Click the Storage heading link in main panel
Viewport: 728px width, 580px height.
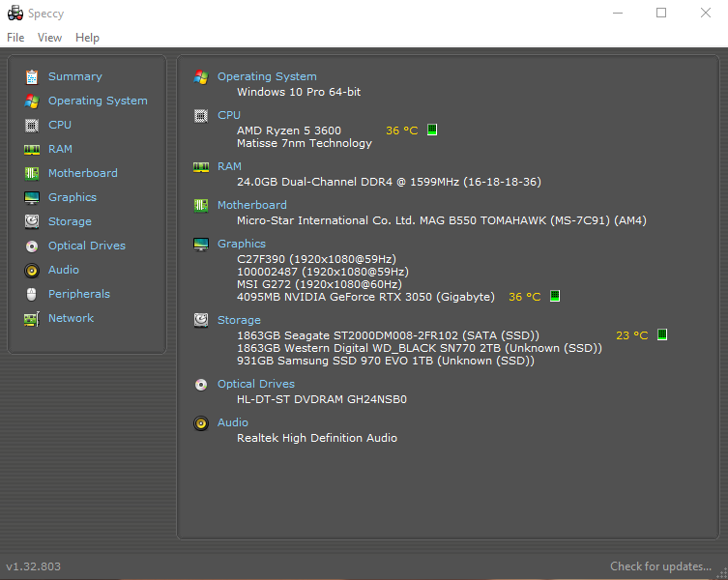(x=239, y=320)
